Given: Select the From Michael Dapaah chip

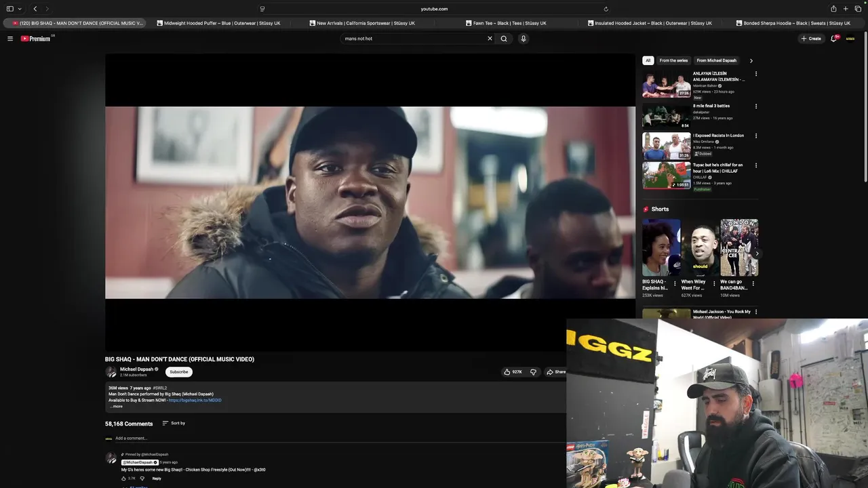Looking at the screenshot, I should pyautogui.click(x=717, y=60).
